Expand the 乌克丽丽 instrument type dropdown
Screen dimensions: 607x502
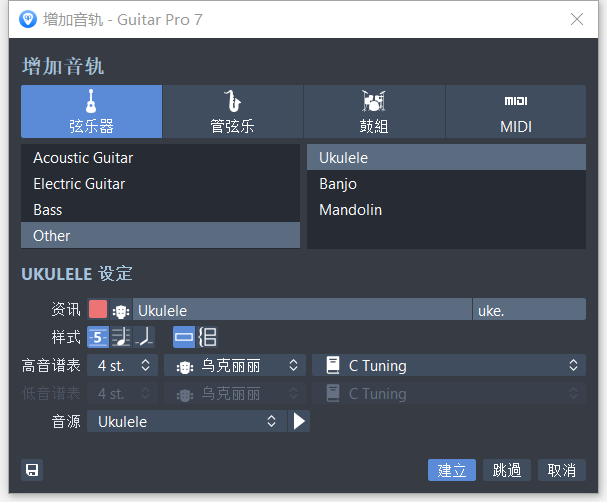point(235,365)
